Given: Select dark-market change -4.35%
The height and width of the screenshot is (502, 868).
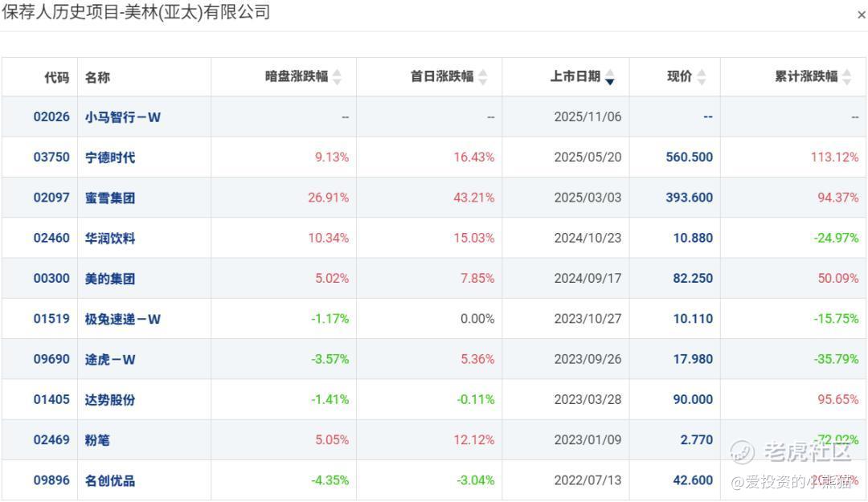Looking at the screenshot, I should point(330,480).
